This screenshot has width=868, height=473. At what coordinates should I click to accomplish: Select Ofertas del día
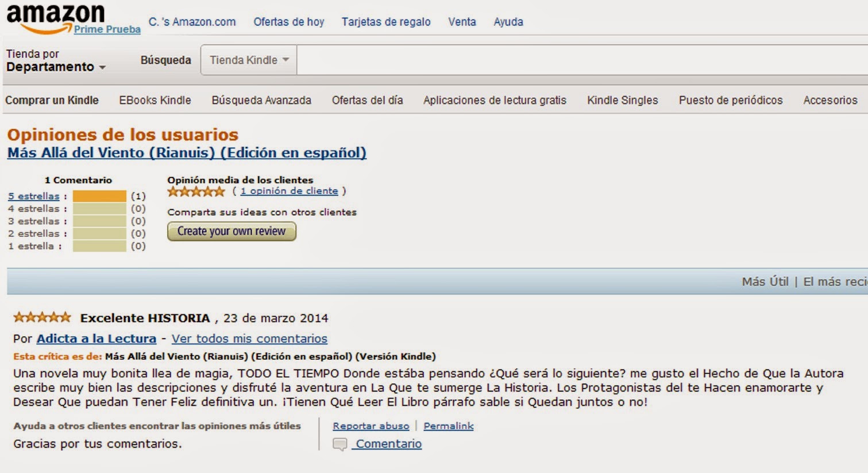tap(367, 100)
